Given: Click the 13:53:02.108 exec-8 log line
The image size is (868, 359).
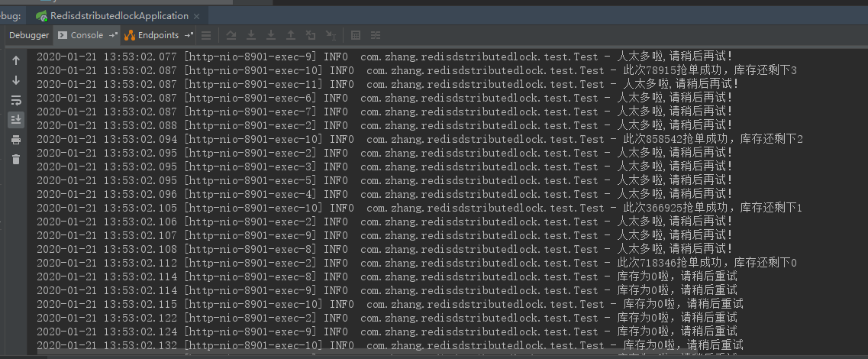Looking at the screenshot, I should [384, 249].
